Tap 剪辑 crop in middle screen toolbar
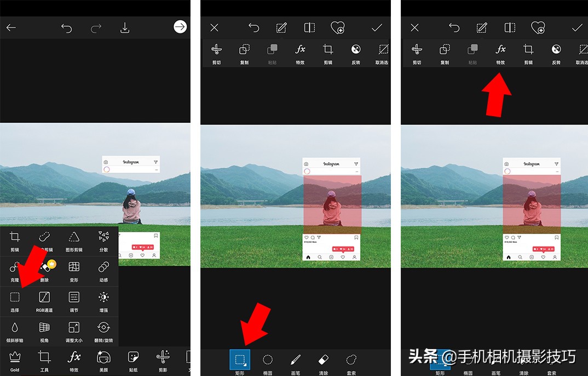Viewport: 588px width, 376px height. click(328, 54)
